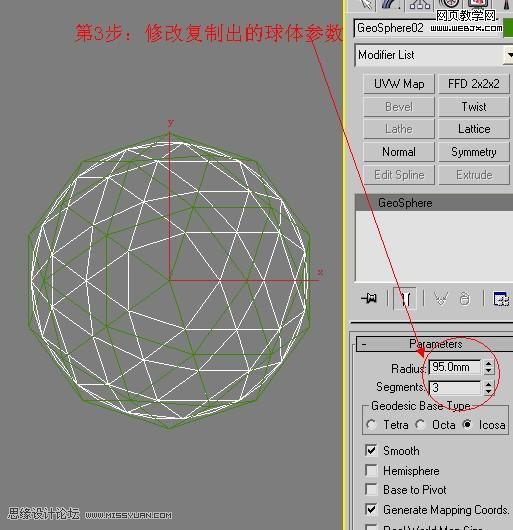Open the Display panel tab
This screenshot has width=513, height=530.
pyautogui.click(x=477, y=3)
